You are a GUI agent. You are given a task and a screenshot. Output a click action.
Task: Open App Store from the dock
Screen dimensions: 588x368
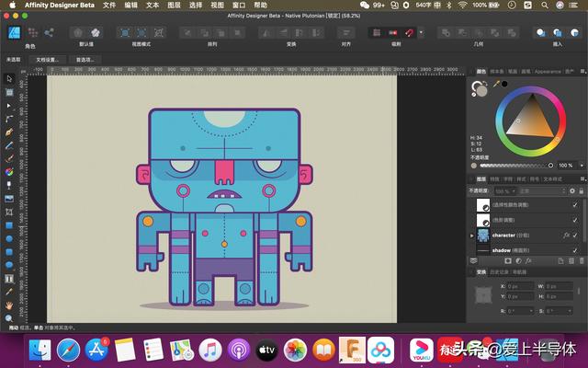pos(96,350)
